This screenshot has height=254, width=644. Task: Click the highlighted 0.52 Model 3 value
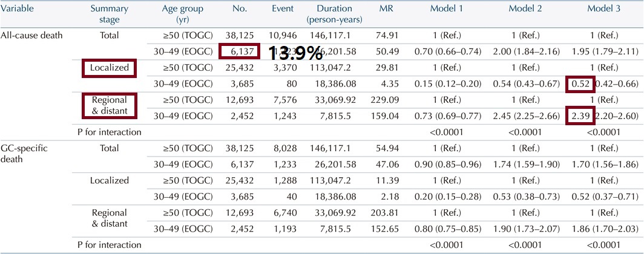(580, 83)
